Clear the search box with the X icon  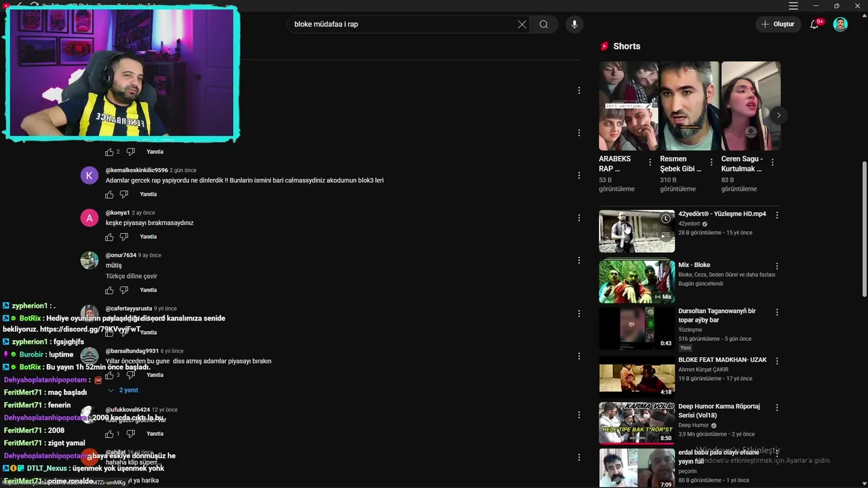[522, 24]
